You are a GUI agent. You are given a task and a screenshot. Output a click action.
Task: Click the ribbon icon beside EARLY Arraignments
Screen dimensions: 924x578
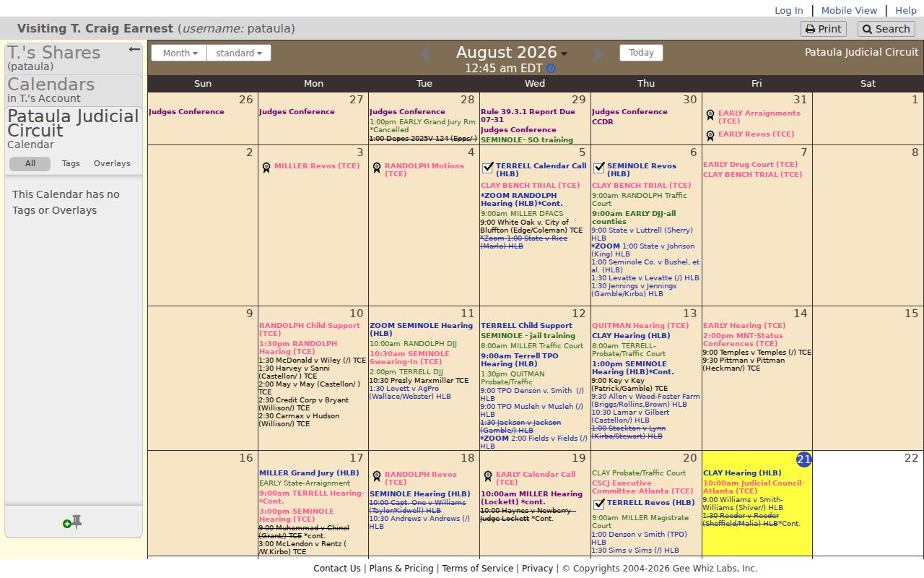(710, 115)
